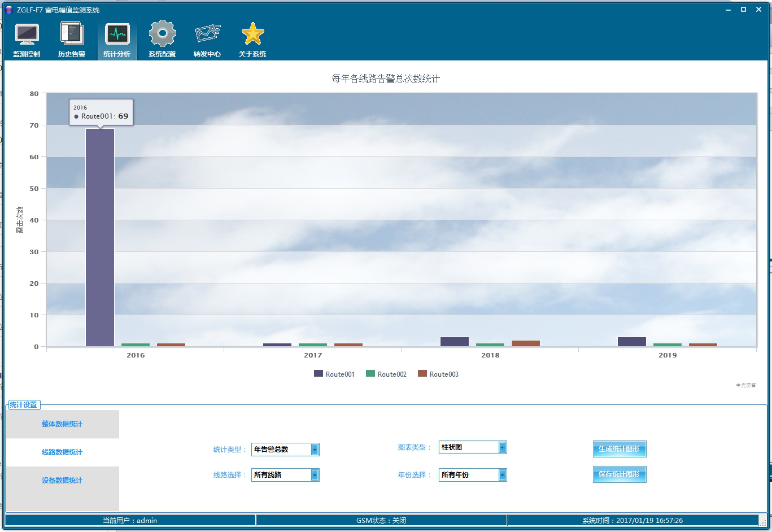Open the 监测控制 monitor icon

coord(27,35)
